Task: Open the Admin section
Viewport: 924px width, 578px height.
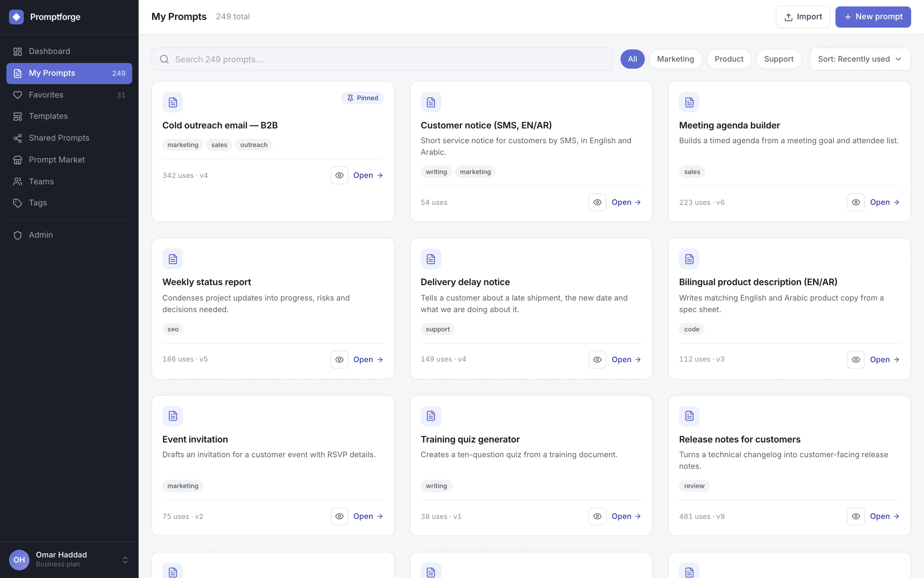Action: coord(69,235)
